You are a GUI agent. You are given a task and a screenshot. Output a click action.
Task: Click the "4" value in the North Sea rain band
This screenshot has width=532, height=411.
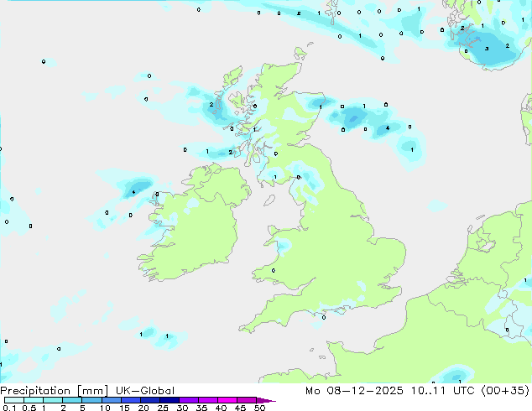coord(388,128)
